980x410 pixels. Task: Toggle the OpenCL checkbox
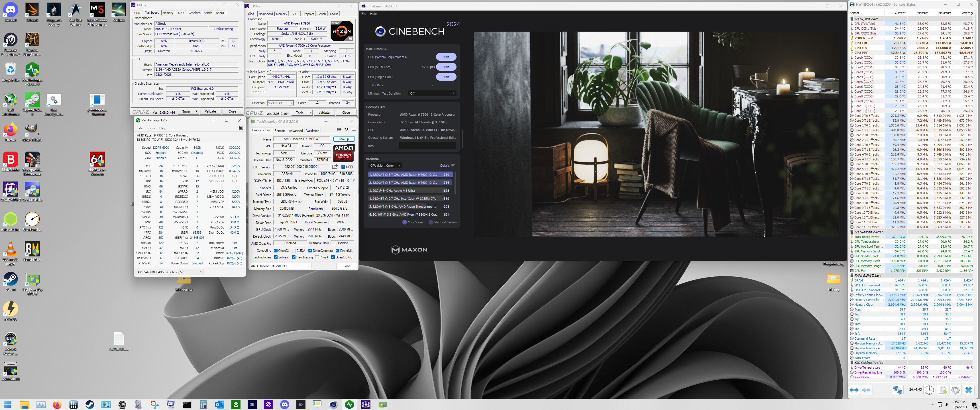(276, 251)
